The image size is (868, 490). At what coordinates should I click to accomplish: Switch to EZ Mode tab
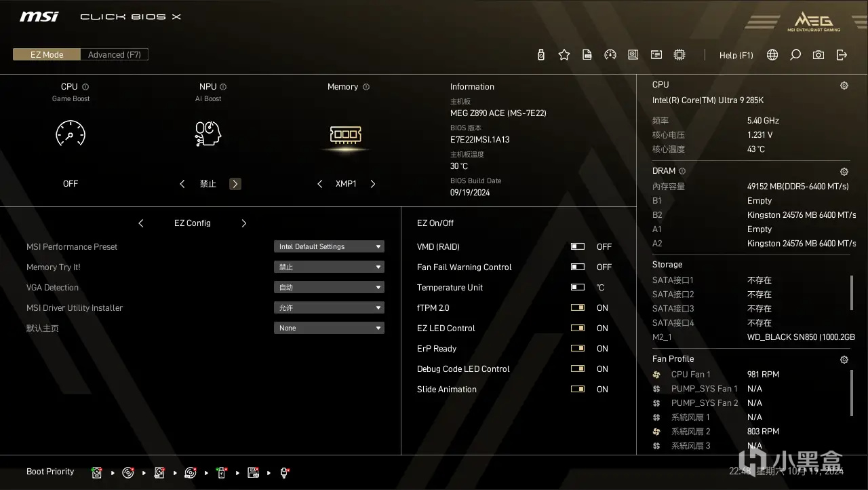click(47, 55)
